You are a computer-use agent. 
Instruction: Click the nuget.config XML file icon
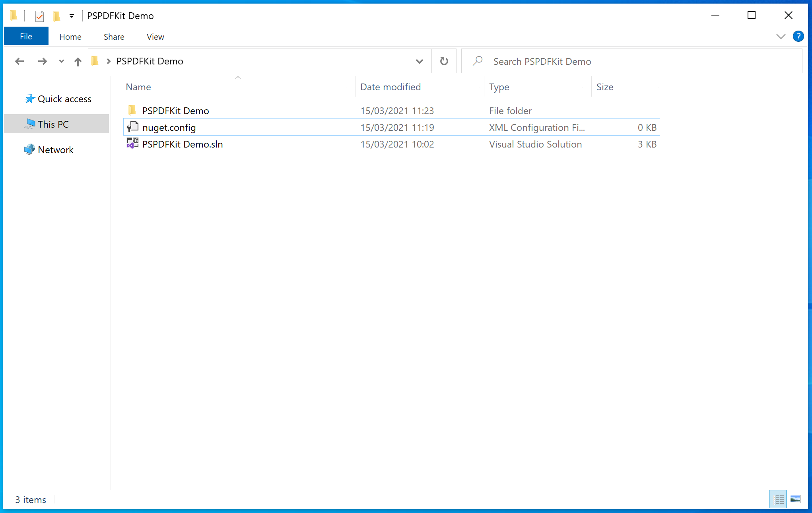coord(132,127)
